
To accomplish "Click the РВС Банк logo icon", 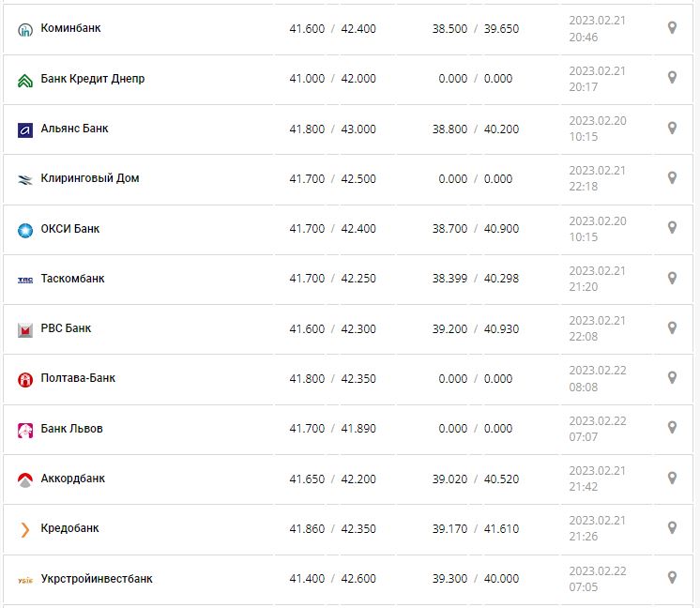I will (x=25, y=329).
